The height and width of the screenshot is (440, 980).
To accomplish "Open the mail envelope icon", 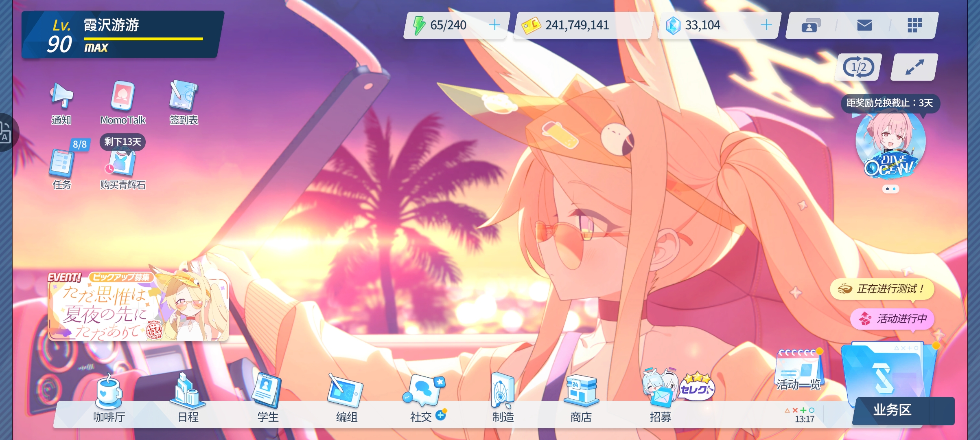I will (864, 25).
